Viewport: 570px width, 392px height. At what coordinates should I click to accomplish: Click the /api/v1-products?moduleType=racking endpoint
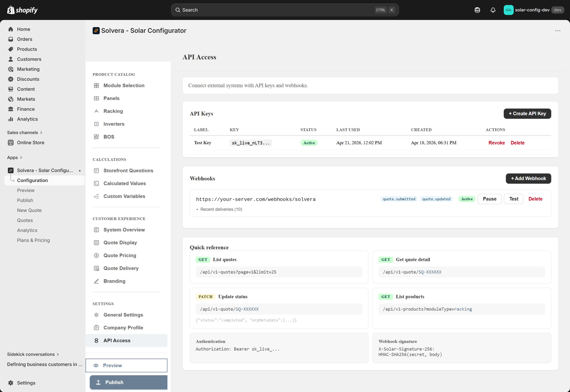pyautogui.click(x=462, y=309)
